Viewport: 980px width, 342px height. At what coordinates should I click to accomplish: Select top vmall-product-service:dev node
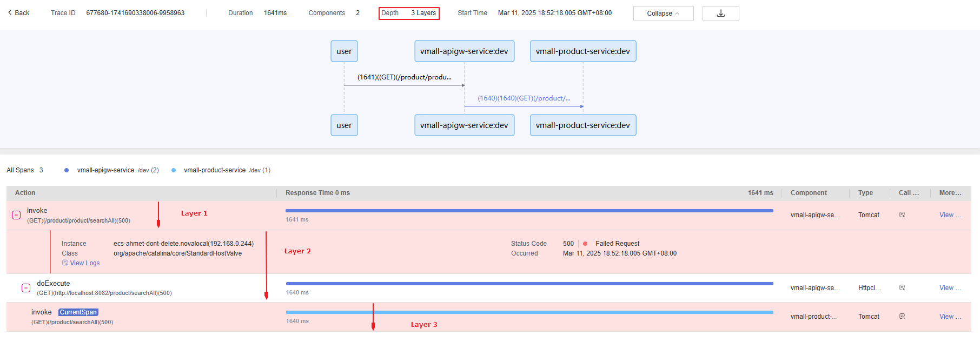(583, 51)
